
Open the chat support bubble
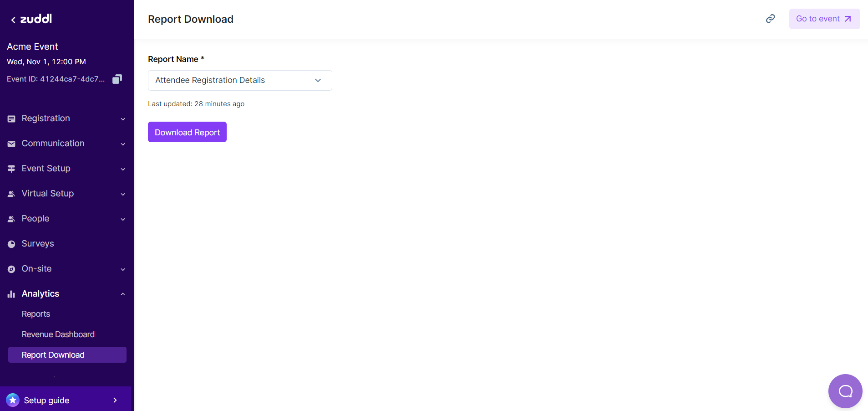(845, 391)
